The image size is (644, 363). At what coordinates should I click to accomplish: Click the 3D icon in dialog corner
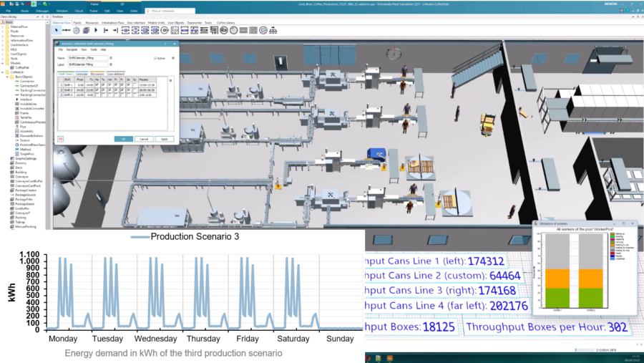point(60,138)
